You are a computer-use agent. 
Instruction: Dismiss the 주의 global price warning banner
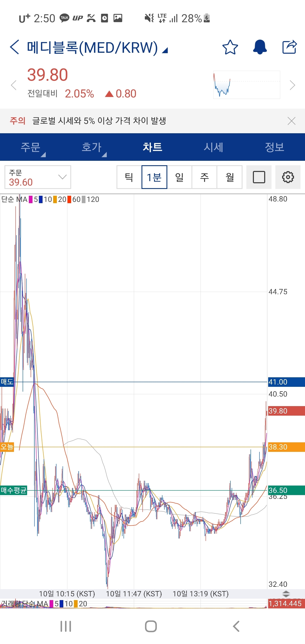[291, 121]
